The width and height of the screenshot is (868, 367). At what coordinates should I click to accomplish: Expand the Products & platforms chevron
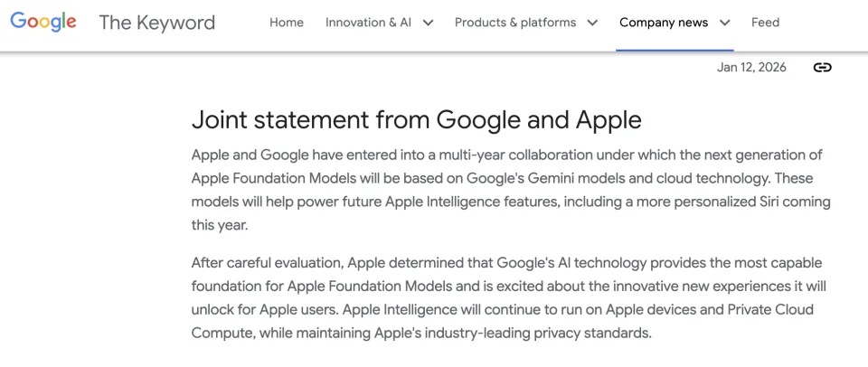click(592, 23)
